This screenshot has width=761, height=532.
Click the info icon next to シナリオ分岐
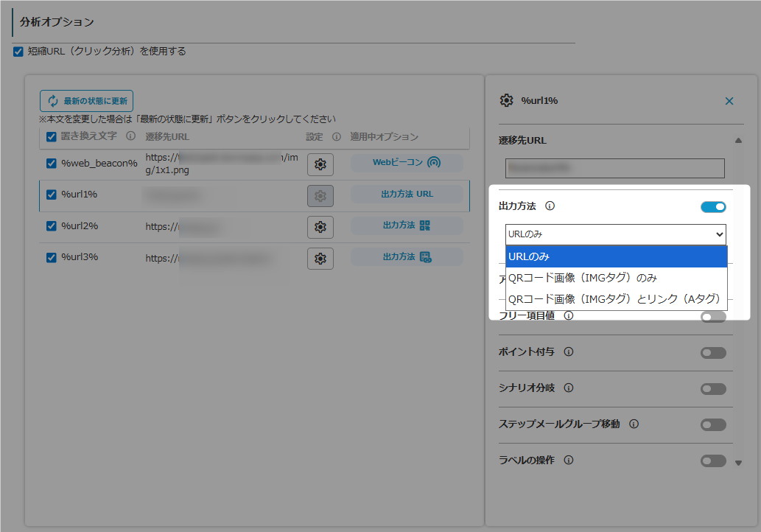(x=568, y=388)
